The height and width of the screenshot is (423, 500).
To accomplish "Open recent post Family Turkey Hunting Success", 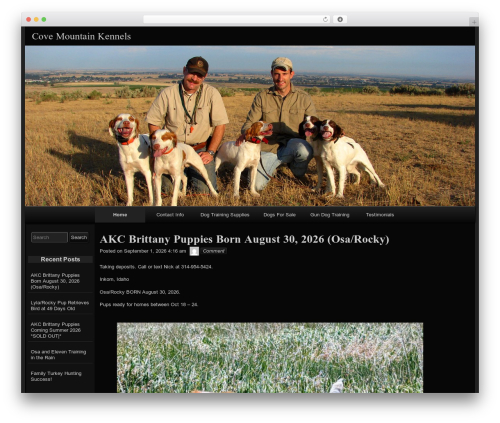I will 56,376.
